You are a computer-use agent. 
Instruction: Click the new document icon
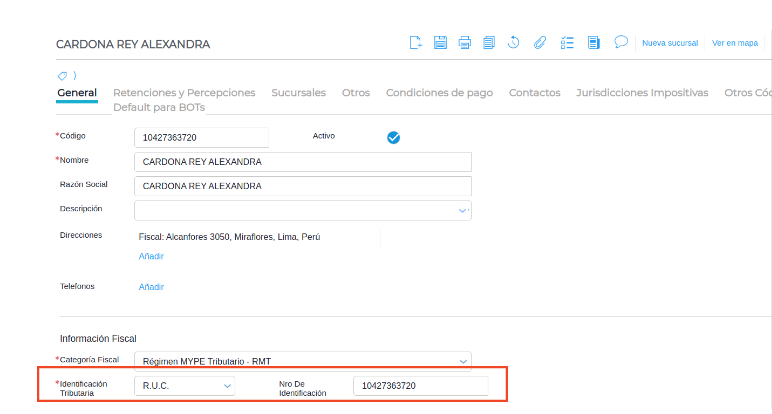416,43
